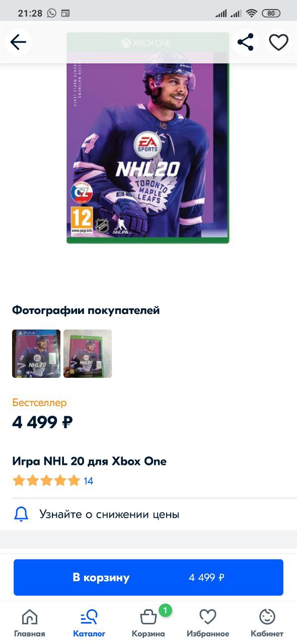Tap the share icon

(245, 42)
